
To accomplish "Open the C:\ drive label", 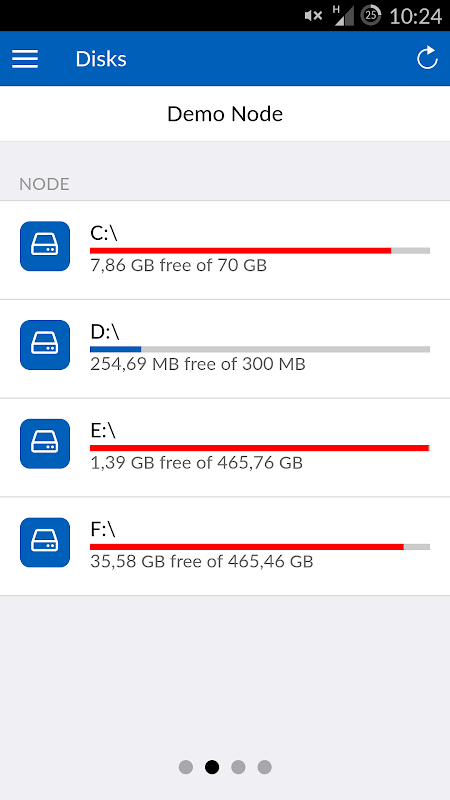I will 104,233.
